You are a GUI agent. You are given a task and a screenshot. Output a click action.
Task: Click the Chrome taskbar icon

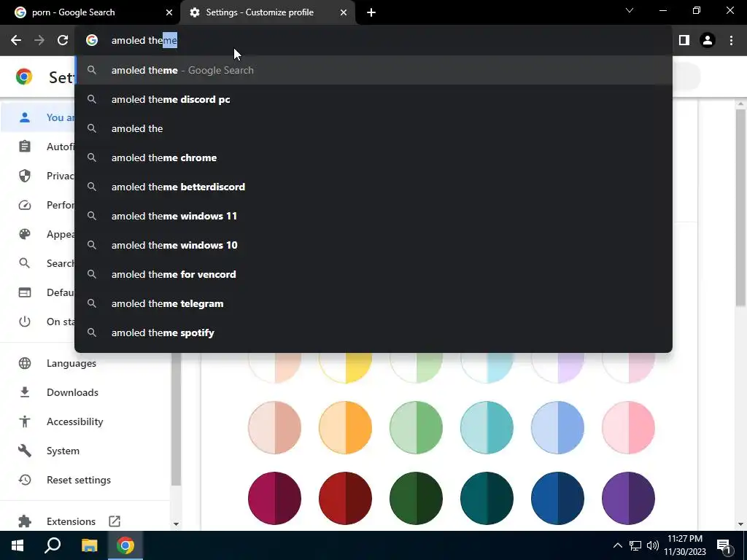[x=125, y=545]
